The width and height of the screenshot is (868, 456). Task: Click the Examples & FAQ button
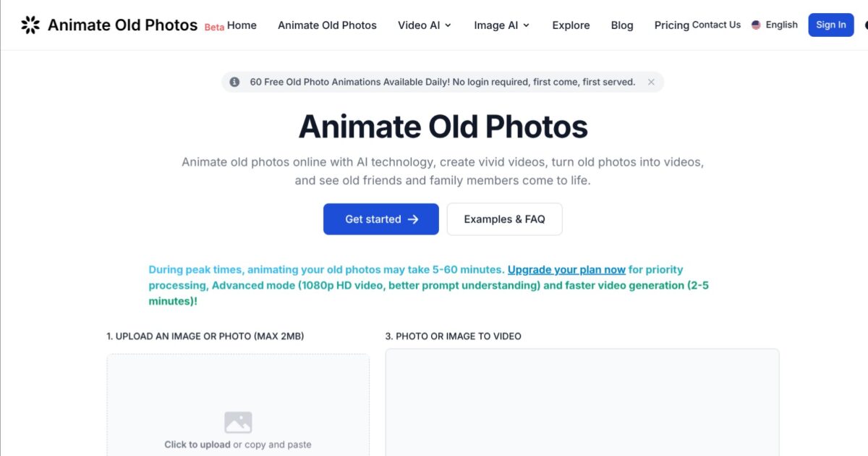(x=504, y=219)
